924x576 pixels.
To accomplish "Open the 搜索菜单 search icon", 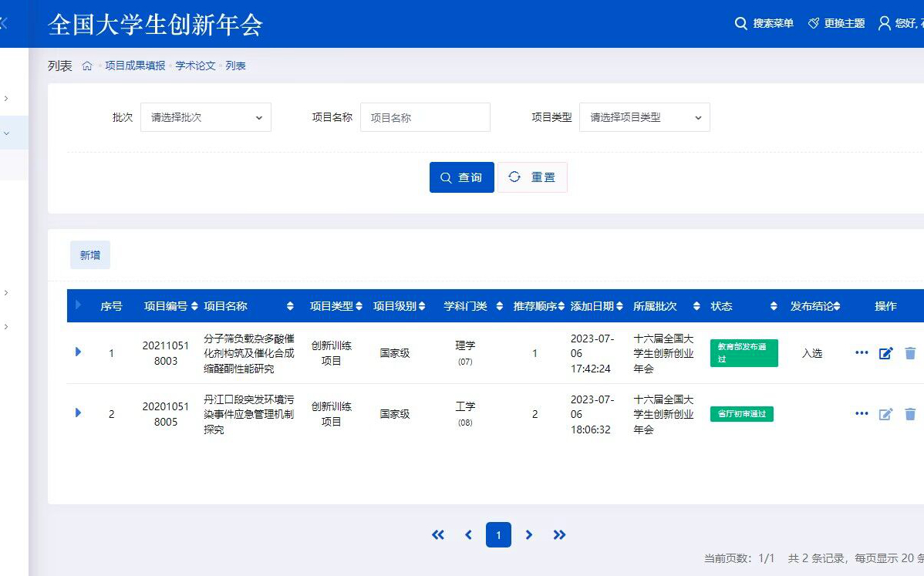I will coord(740,24).
